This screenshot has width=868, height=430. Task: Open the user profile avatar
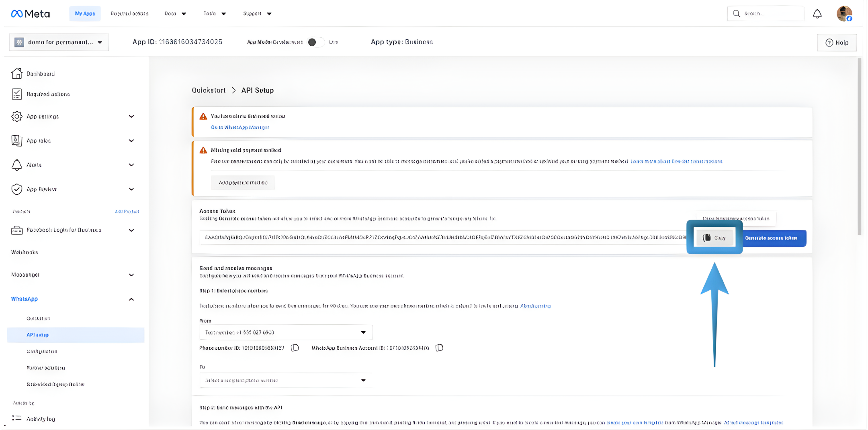(x=844, y=14)
